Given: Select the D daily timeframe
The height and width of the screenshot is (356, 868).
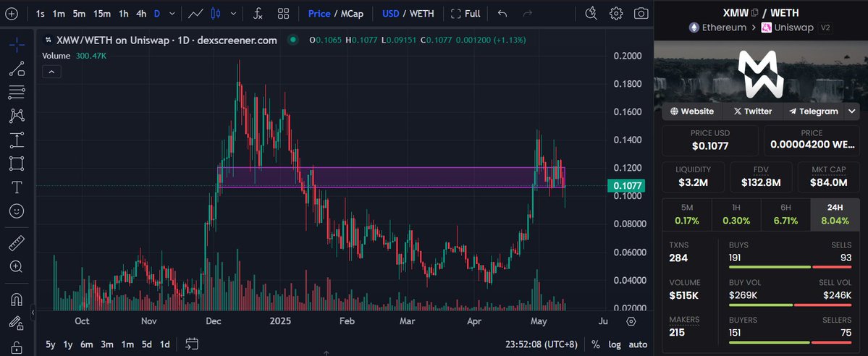Looking at the screenshot, I should [157, 14].
